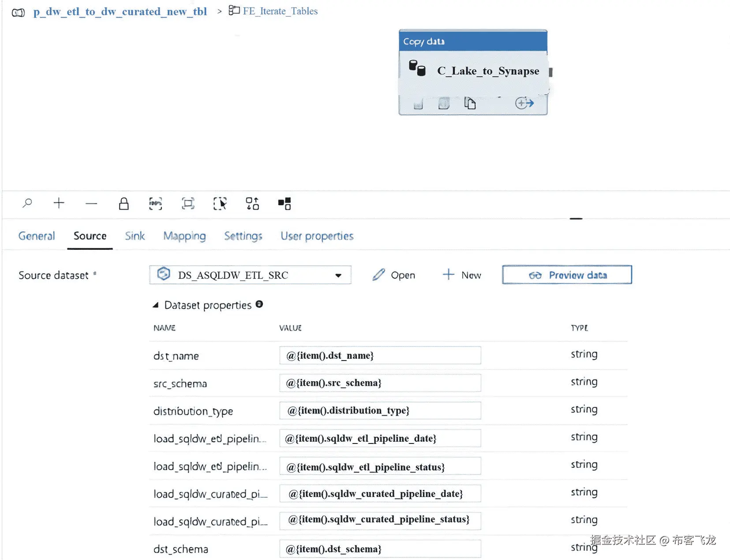Open the Settings tab
The width and height of the screenshot is (730, 560).
point(243,236)
